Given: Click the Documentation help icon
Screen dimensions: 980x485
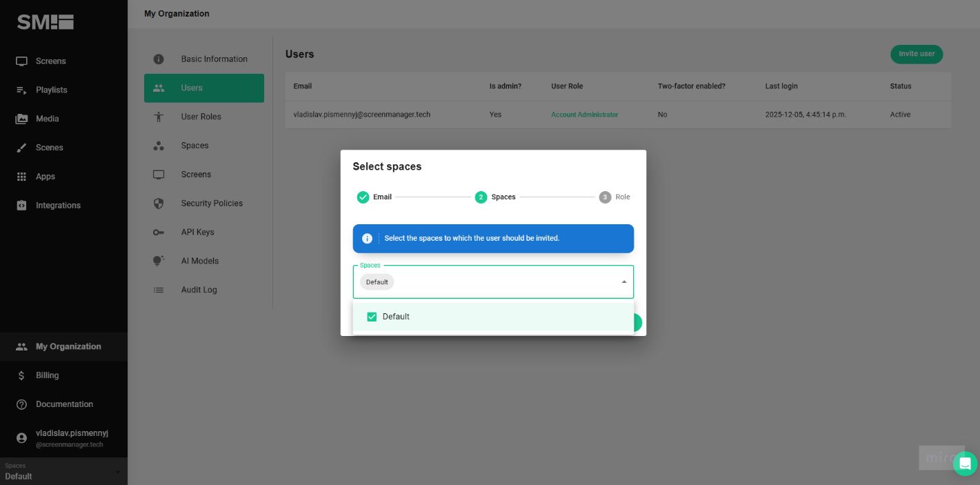Looking at the screenshot, I should click(x=21, y=404).
